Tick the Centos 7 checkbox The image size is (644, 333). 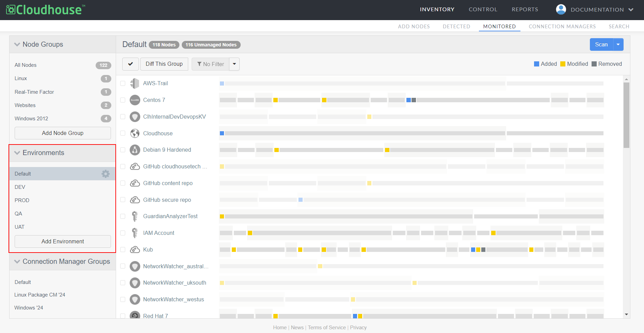[123, 100]
